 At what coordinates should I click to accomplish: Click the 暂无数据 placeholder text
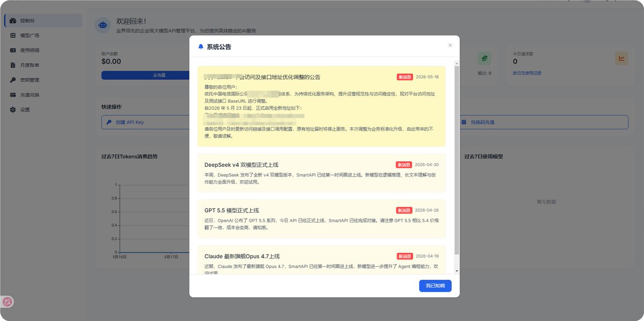tap(546, 202)
